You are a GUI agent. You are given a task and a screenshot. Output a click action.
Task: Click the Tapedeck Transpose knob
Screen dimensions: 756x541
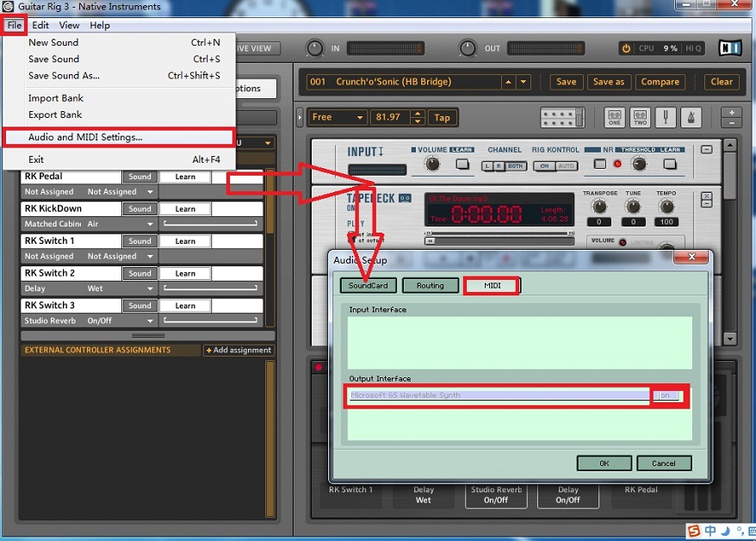pos(598,207)
